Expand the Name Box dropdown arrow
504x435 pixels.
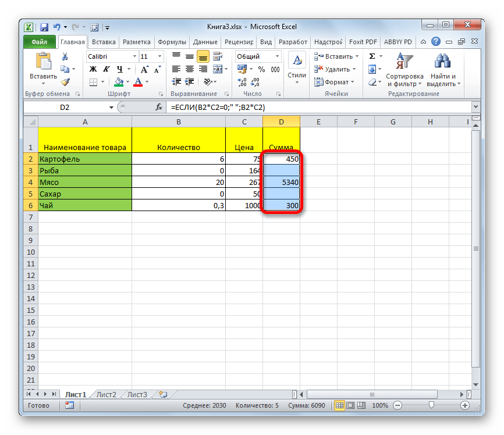[x=111, y=108]
